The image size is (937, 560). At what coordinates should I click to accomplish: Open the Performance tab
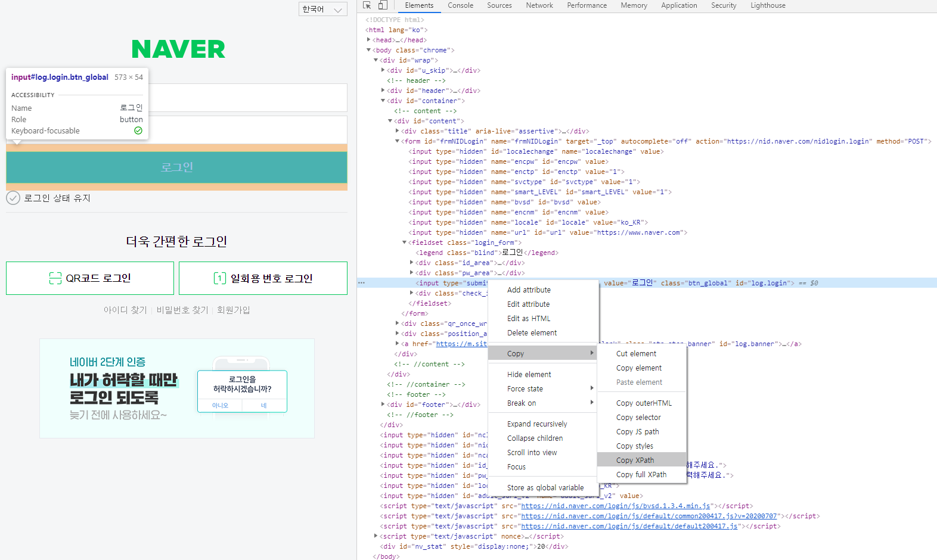tap(587, 5)
